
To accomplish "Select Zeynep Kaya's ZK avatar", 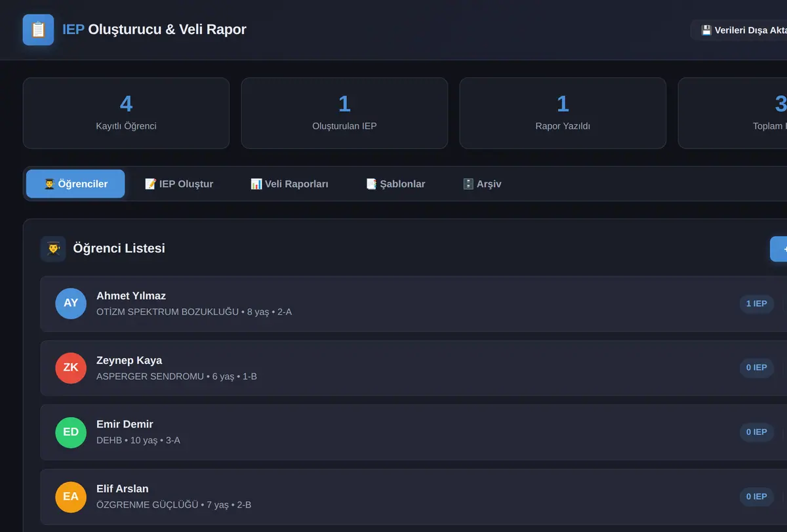I will coord(71,367).
